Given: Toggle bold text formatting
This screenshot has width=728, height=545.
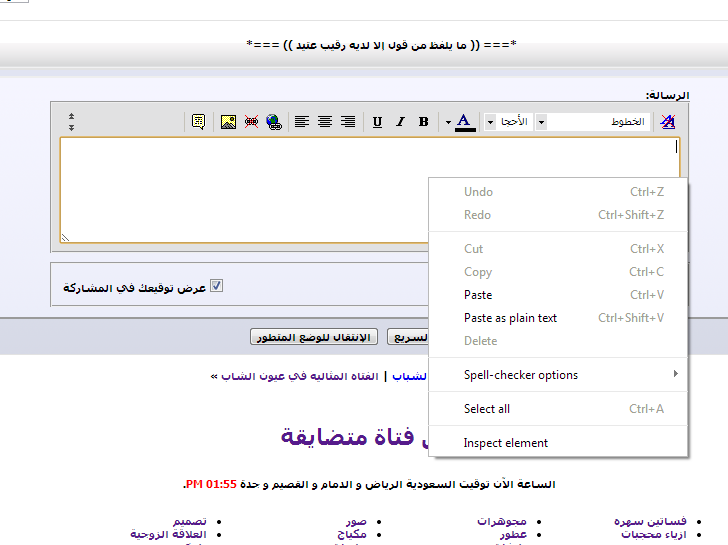Looking at the screenshot, I should 424,122.
